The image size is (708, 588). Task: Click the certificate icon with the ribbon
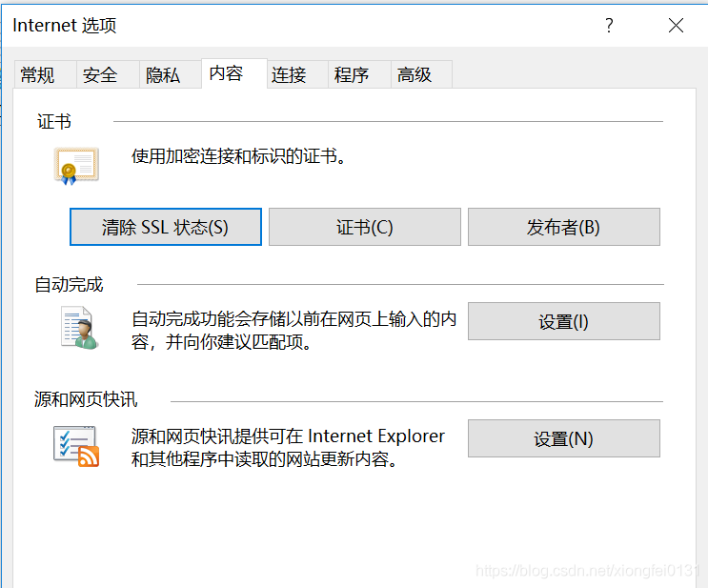click(76, 166)
